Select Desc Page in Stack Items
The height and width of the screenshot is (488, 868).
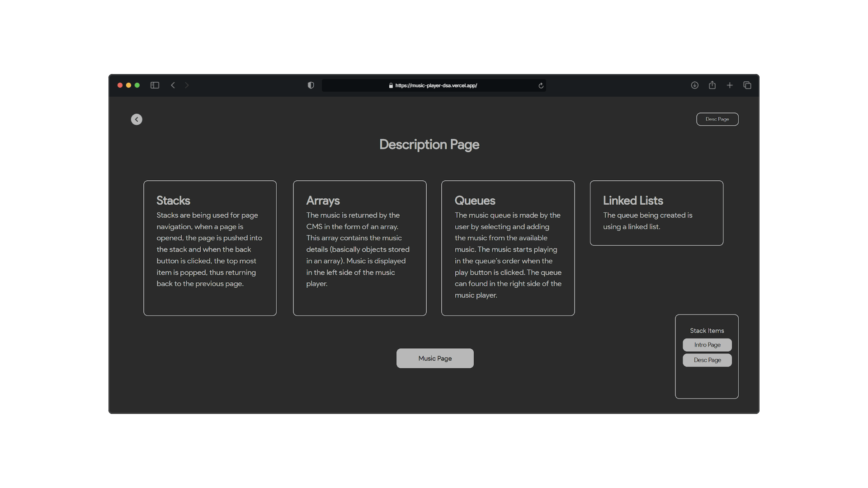707,360
